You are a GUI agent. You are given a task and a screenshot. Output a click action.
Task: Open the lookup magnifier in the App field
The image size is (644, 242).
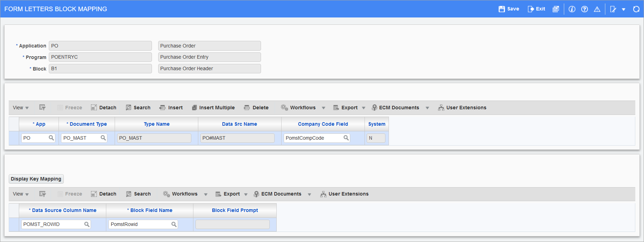point(51,138)
